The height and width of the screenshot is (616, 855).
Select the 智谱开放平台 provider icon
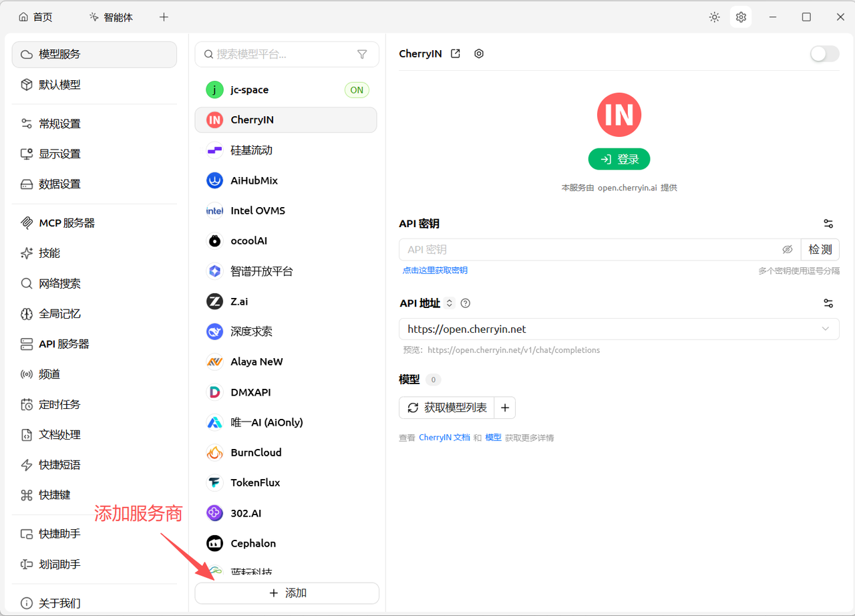click(214, 271)
